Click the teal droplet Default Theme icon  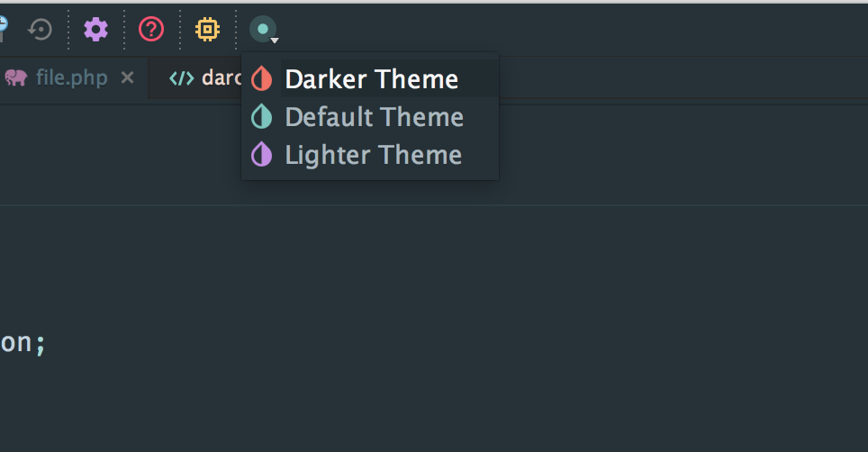point(261,117)
